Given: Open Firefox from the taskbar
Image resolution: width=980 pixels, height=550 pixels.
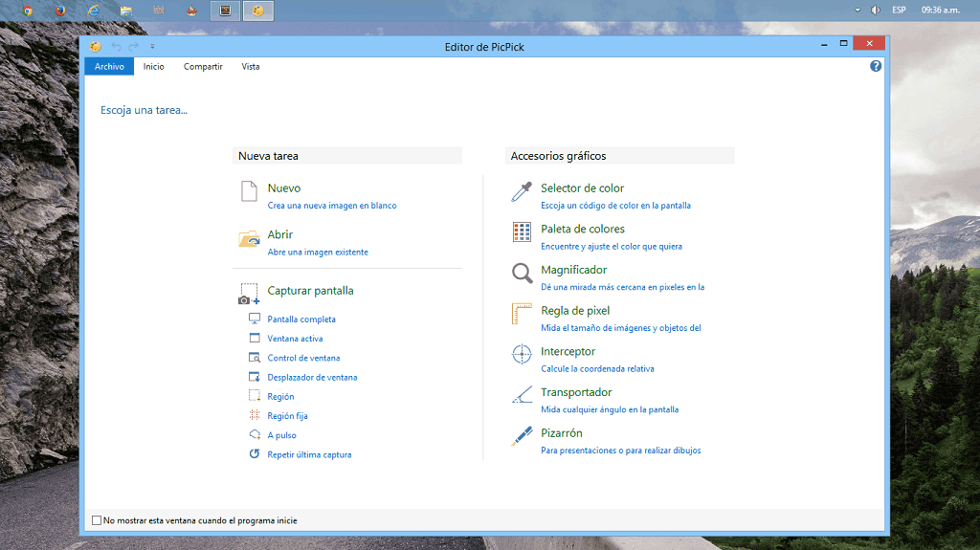Looking at the screenshot, I should coord(60,10).
